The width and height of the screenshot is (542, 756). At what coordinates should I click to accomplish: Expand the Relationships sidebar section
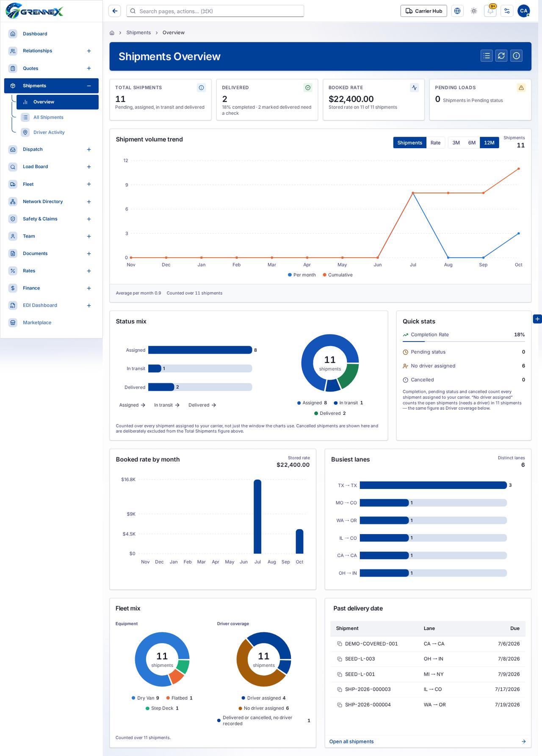coord(89,51)
